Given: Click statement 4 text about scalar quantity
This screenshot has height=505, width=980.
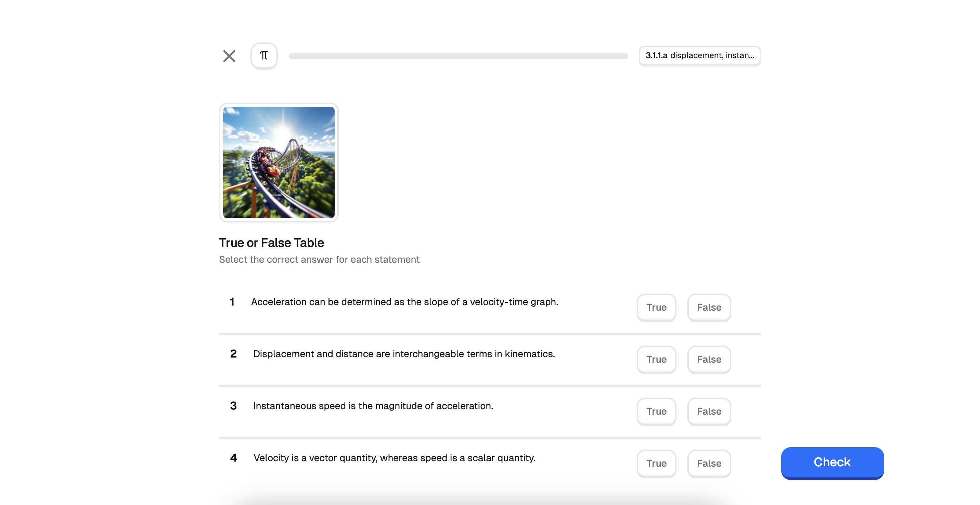Looking at the screenshot, I should tap(394, 458).
